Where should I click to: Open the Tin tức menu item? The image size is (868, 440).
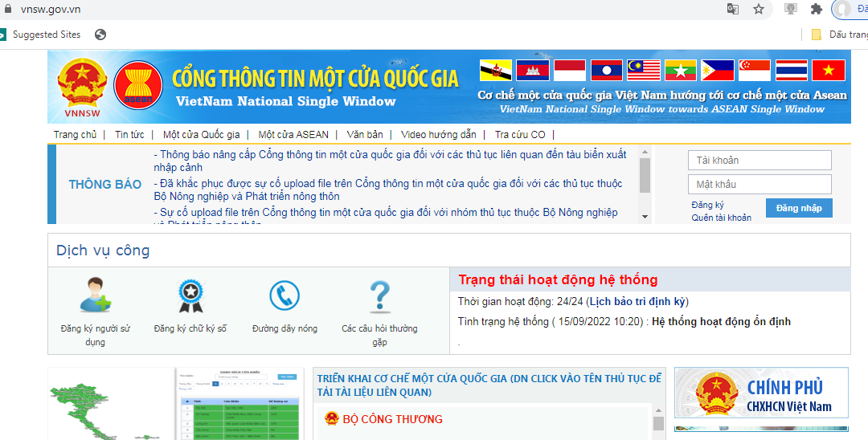point(129,134)
